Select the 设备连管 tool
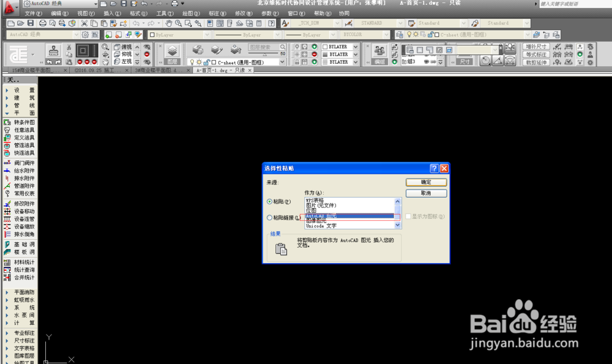612x364 pixels. point(20,219)
